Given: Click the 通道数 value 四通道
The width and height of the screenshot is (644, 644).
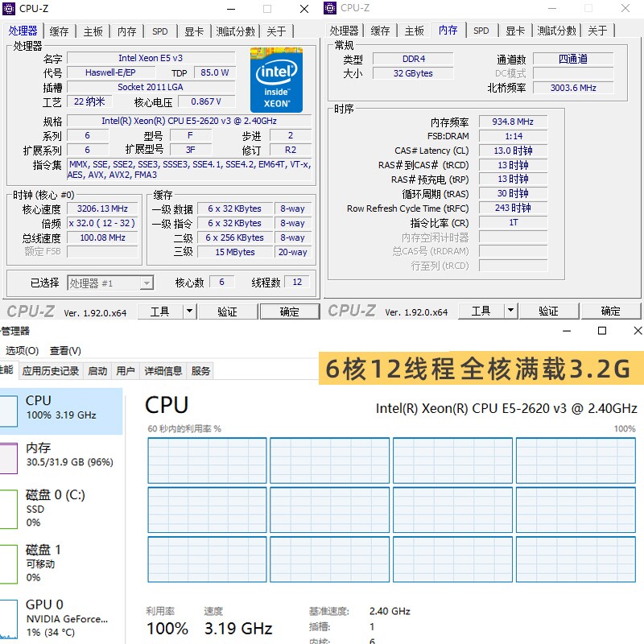Looking at the screenshot, I should 573,59.
